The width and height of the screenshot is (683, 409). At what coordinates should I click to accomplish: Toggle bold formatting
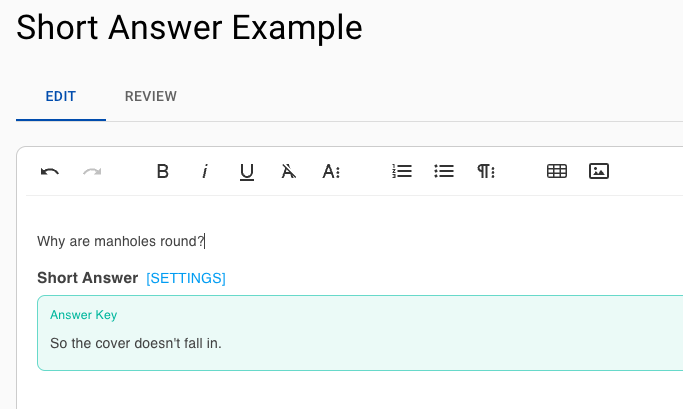coord(162,171)
